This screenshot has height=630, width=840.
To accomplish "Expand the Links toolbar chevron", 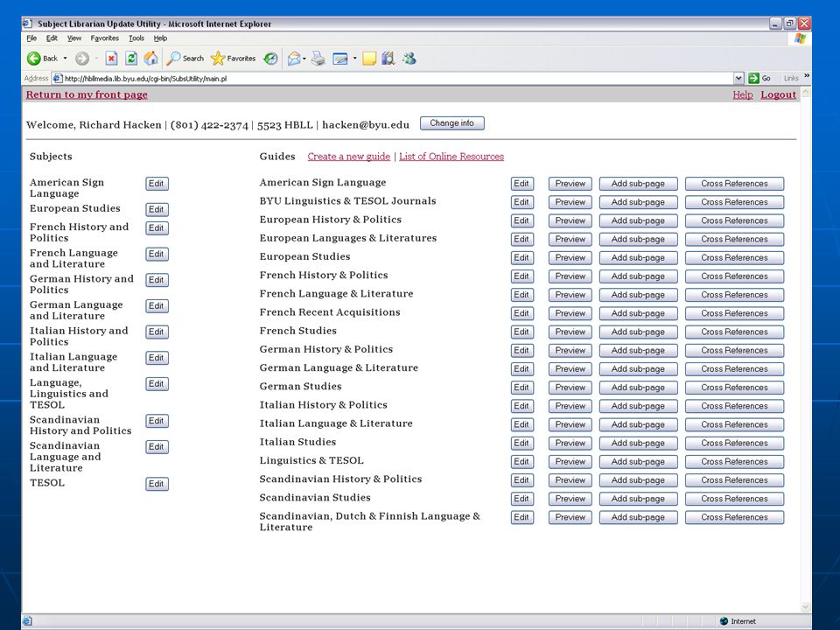I will (807, 76).
